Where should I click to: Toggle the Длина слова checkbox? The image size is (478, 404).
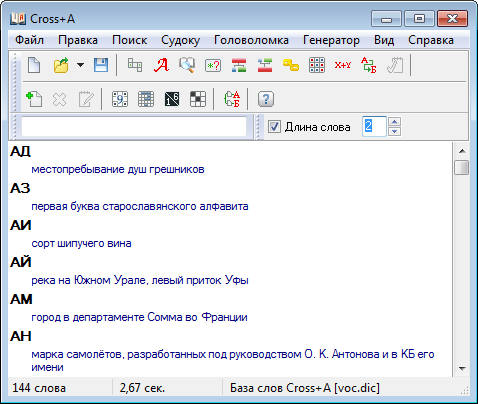pyautogui.click(x=274, y=127)
